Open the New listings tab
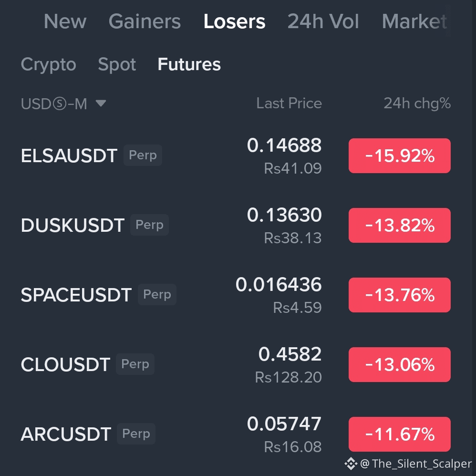 (x=65, y=21)
